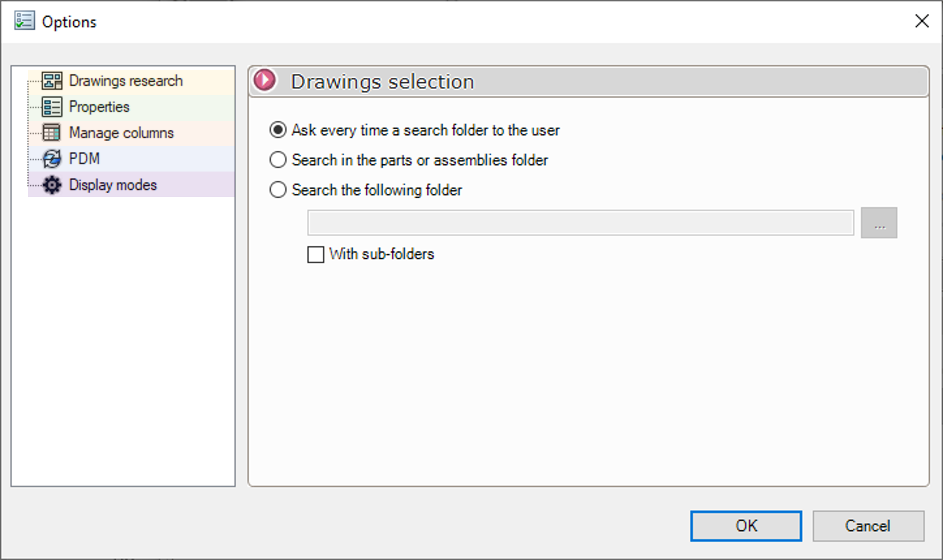Open the Properties settings category
943x560 pixels.
click(x=98, y=106)
